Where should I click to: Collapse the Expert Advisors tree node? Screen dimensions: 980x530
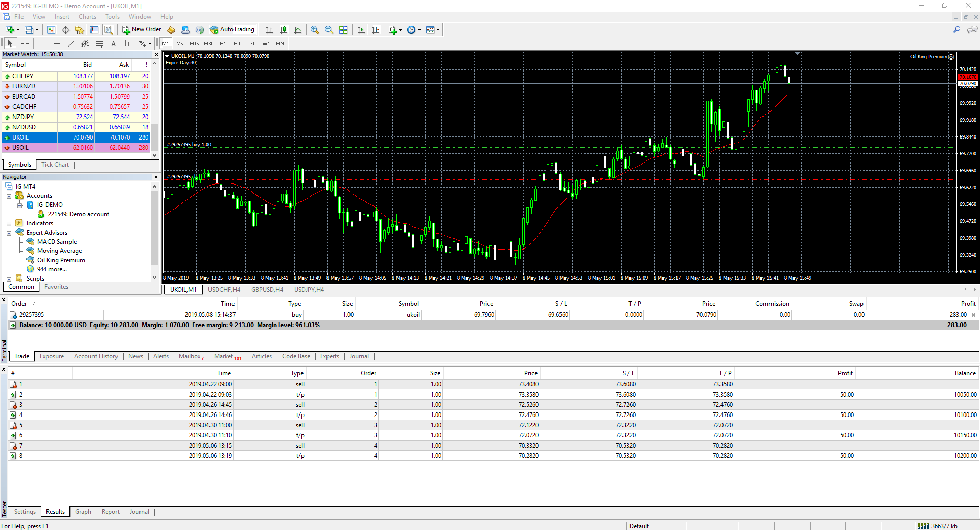pyautogui.click(x=9, y=233)
